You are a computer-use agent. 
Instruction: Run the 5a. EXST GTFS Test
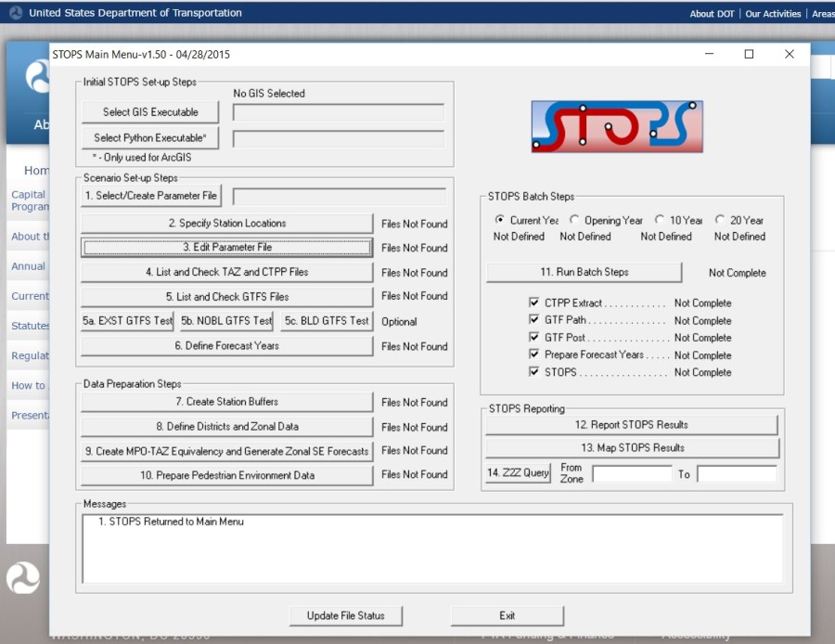pos(128,321)
